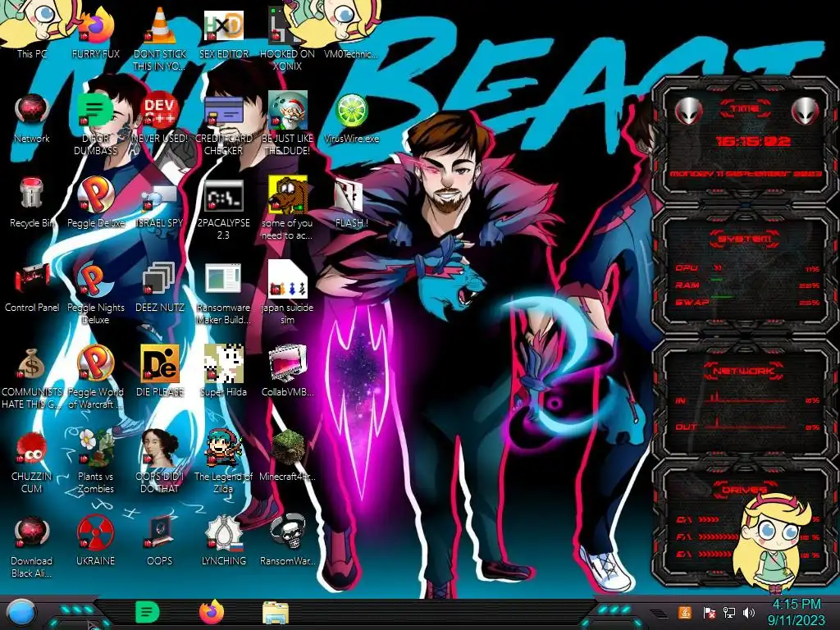Open the FLASH ! desktop shortcut
This screenshot has width=840, height=630.
(x=351, y=203)
